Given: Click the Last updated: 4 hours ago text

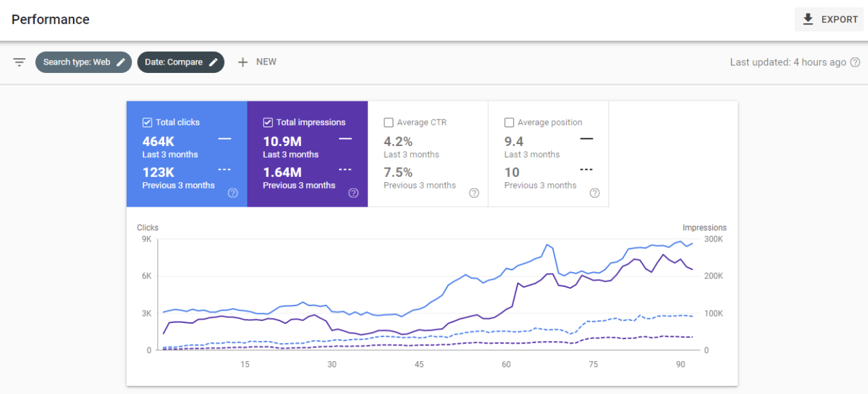Looking at the screenshot, I should 788,63.
